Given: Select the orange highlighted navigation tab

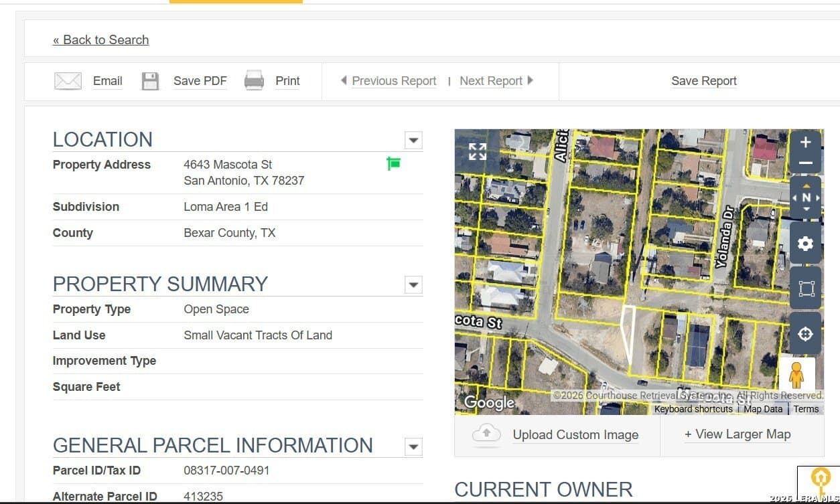Looking at the screenshot, I should (236, 1).
